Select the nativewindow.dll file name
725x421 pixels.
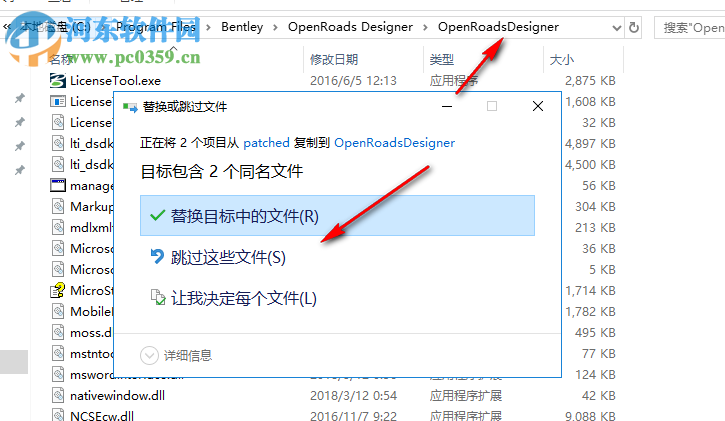coord(117,396)
